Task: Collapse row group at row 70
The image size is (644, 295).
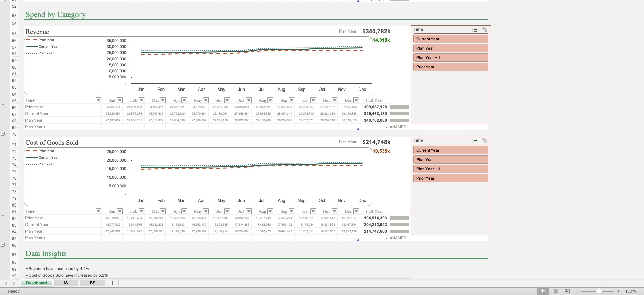Action: (3, 134)
